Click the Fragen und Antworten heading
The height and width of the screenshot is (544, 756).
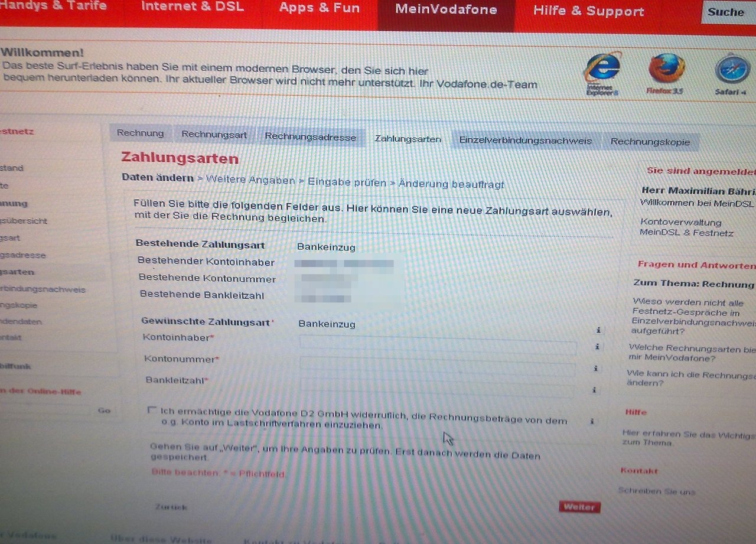696,265
